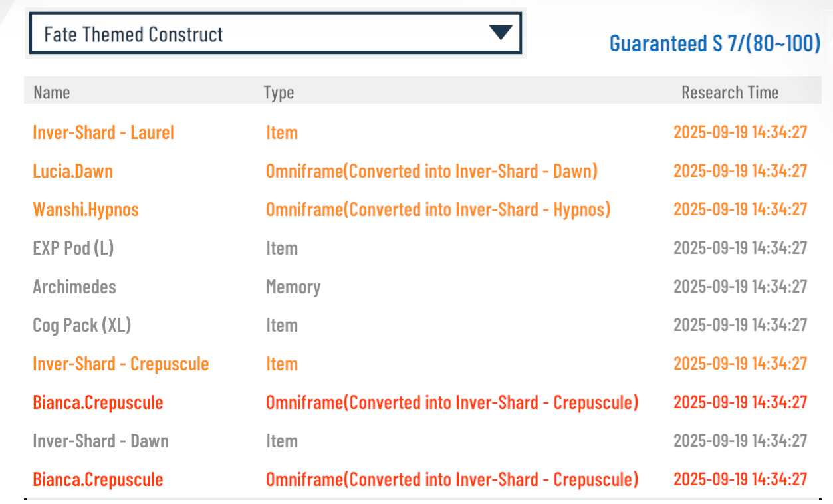
Task: Click the first Bianca.Crepuscule entry
Action: click(x=98, y=402)
